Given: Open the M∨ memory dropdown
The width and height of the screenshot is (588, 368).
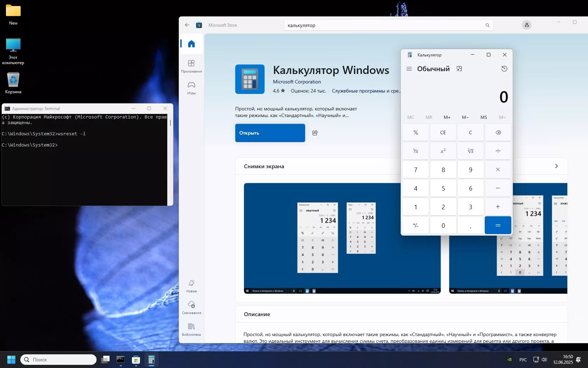Looking at the screenshot, I should (502, 117).
